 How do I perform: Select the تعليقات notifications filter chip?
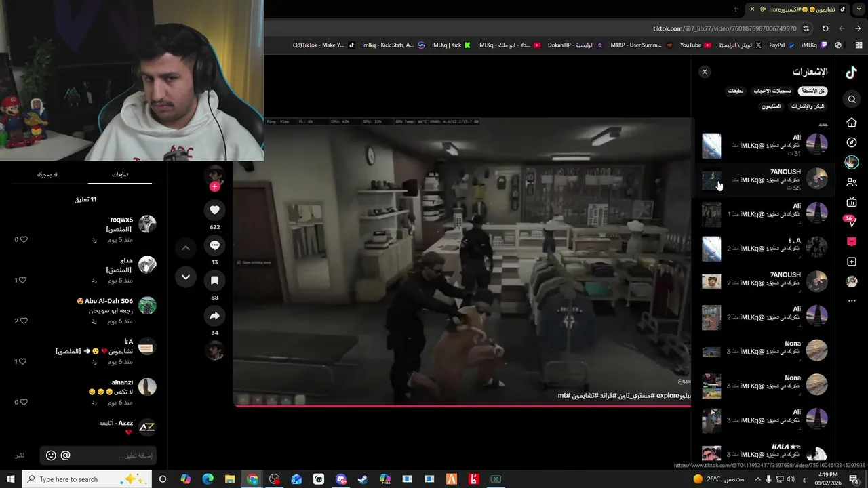[x=736, y=91]
